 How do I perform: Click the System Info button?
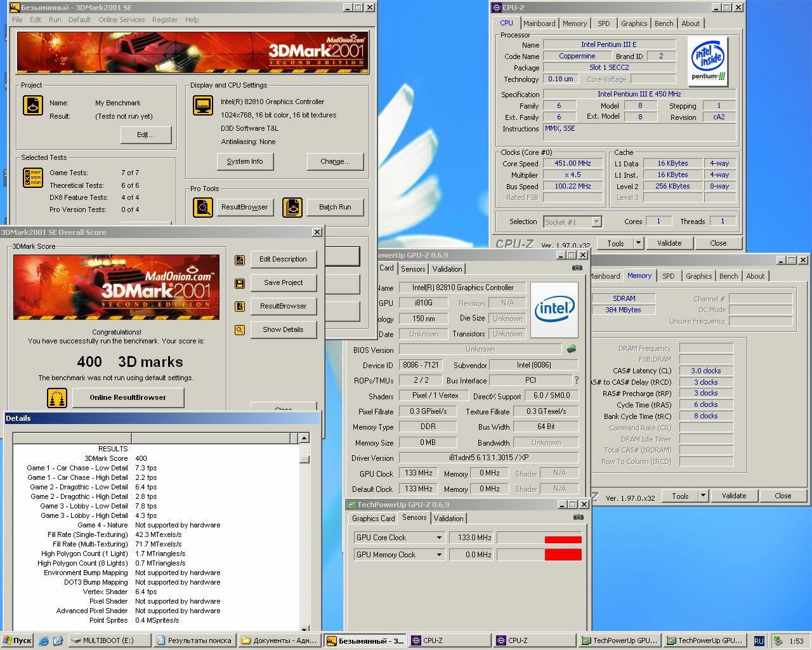pyautogui.click(x=245, y=162)
